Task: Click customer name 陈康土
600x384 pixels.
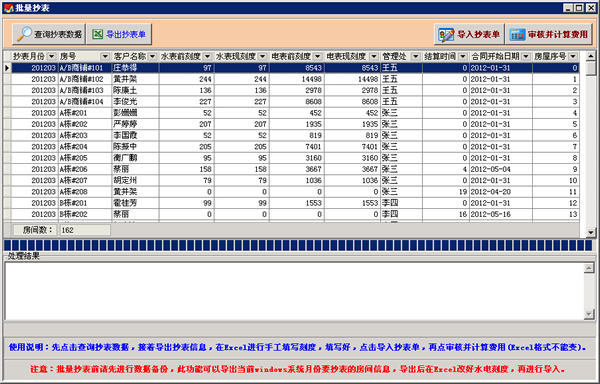Action: click(125, 91)
